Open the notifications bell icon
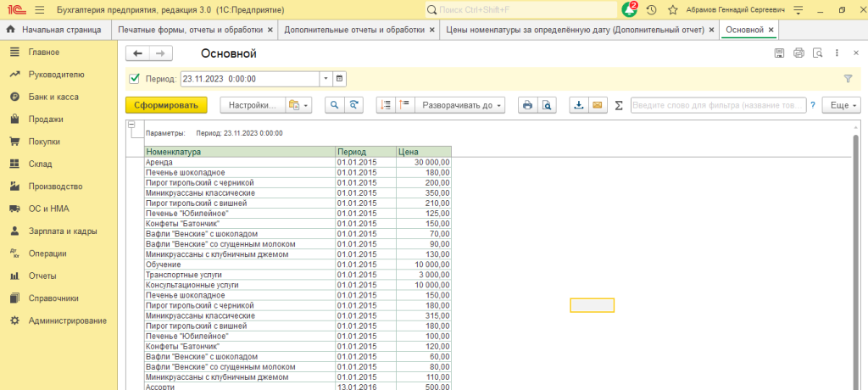This screenshot has height=390, width=868. pyautogui.click(x=629, y=9)
